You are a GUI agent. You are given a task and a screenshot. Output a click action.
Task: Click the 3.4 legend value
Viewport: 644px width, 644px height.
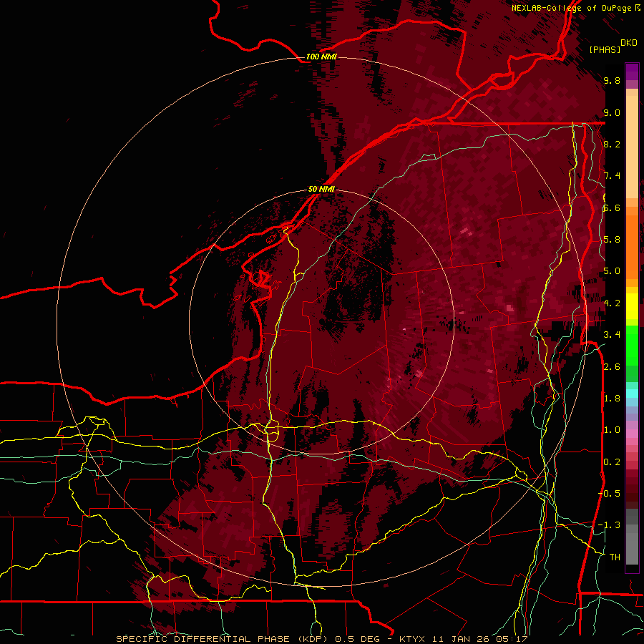pos(612,335)
